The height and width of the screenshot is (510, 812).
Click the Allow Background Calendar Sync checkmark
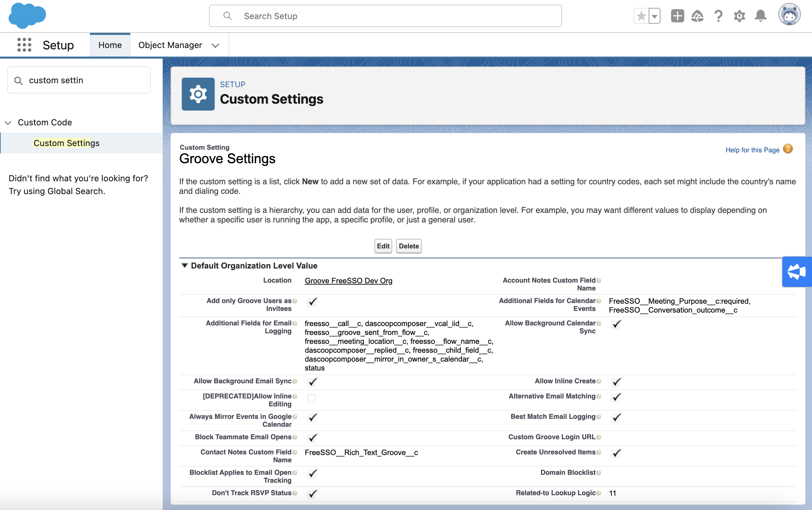(x=616, y=324)
